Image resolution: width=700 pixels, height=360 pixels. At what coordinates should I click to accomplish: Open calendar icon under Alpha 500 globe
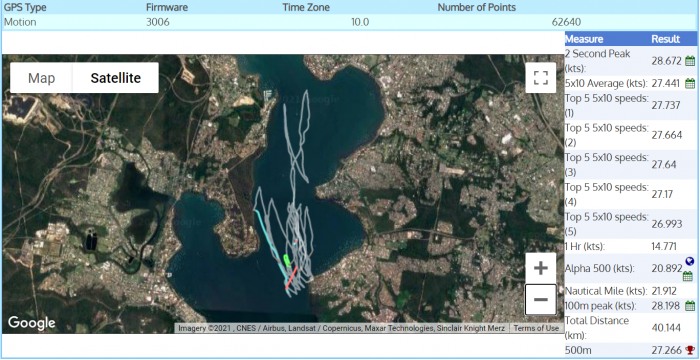pos(688,276)
